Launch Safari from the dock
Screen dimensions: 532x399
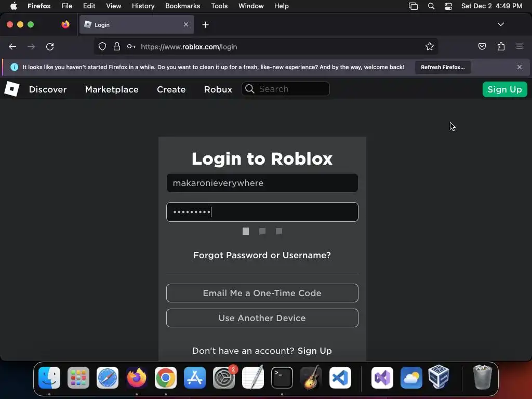pos(108,378)
